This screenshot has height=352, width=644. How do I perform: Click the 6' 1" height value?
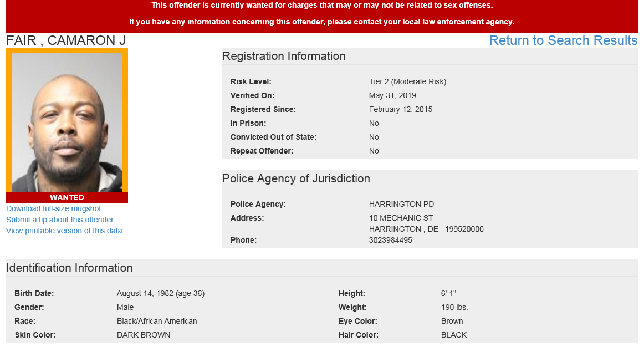pyautogui.click(x=449, y=294)
